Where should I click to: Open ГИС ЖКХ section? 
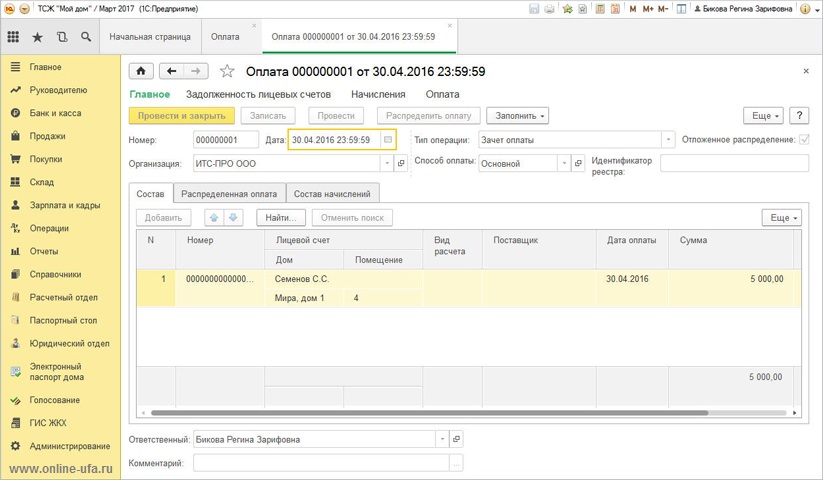(48, 423)
